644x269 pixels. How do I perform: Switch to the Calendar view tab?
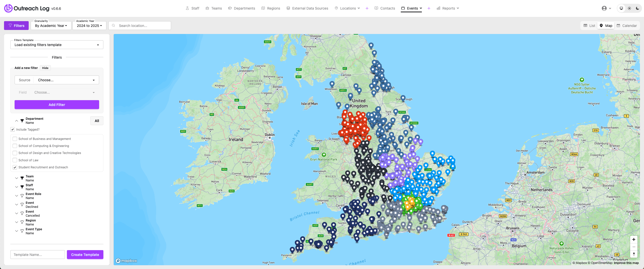coord(627,26)
